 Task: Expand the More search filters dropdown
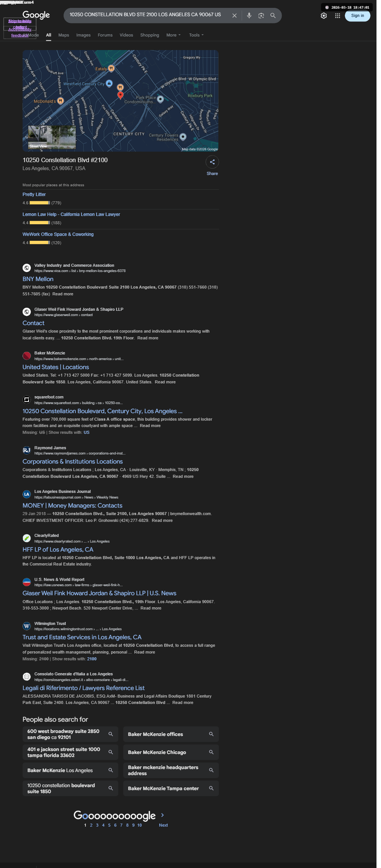coord(174,35)
